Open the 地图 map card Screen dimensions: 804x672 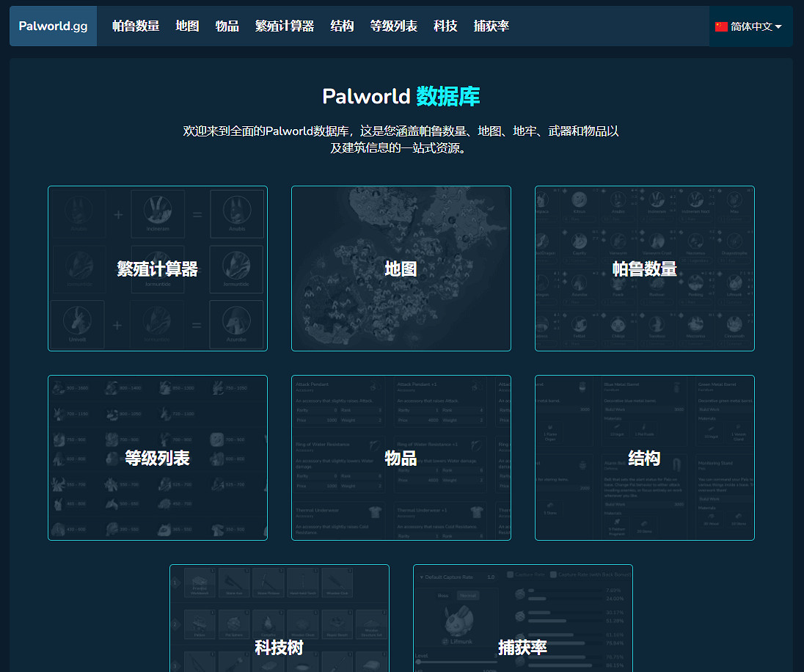pyautogui.click(x=401, y=269)
